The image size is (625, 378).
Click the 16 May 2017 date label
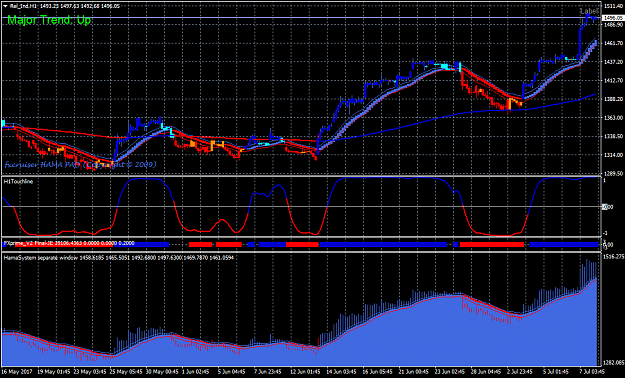[x=17, y=371]
